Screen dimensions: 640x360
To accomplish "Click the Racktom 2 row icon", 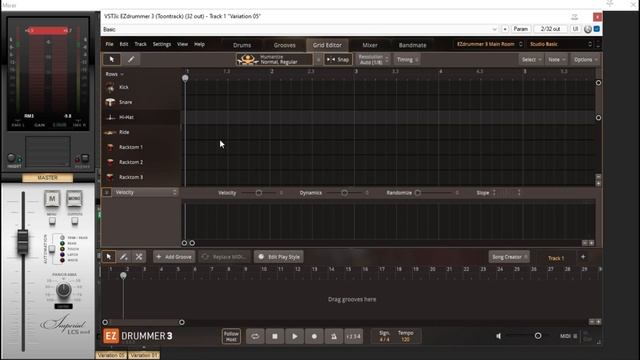I will pos(110,162).
